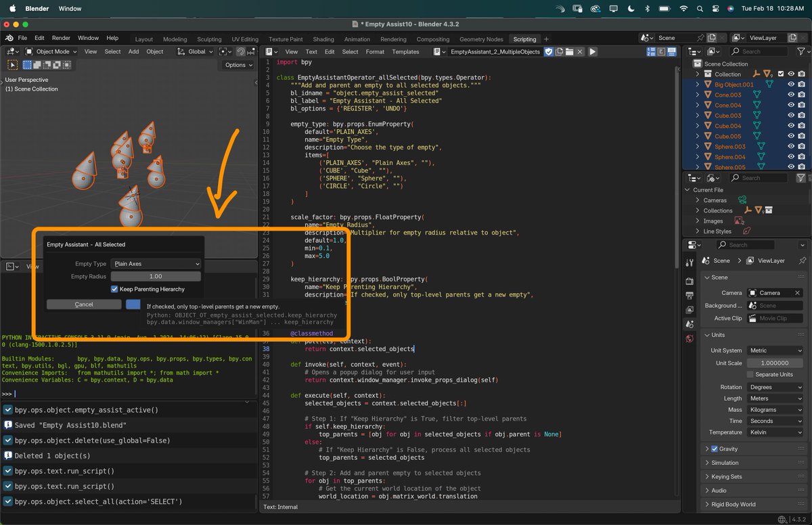Open the Output properties tab
This screenshot has width=812, height=525.
pos(690,295)
